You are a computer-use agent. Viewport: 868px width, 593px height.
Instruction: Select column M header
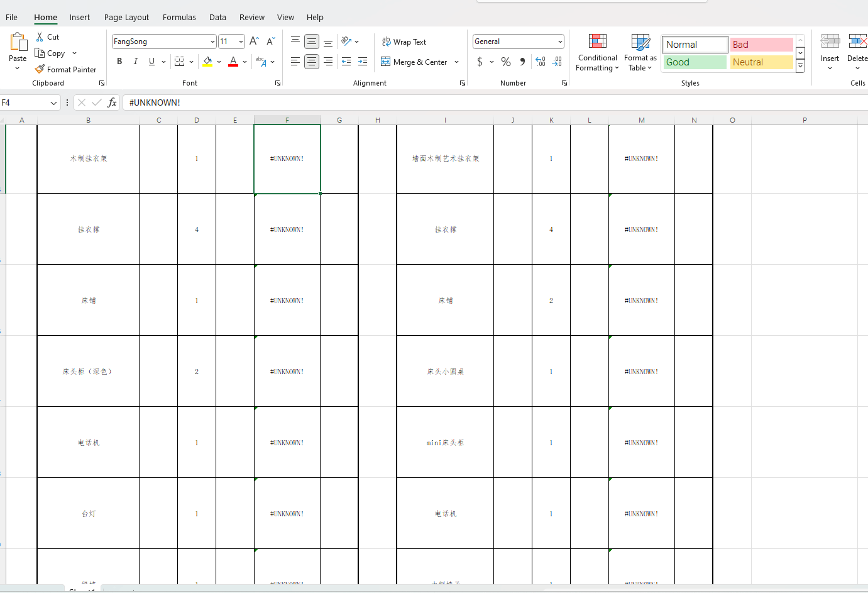[x=642, y=120]
